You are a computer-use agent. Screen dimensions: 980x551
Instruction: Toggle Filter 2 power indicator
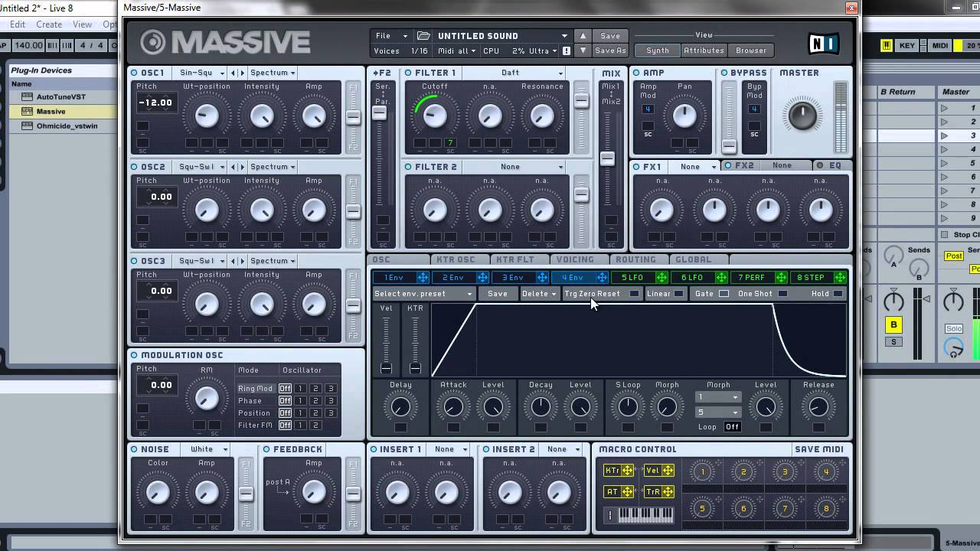408,167
